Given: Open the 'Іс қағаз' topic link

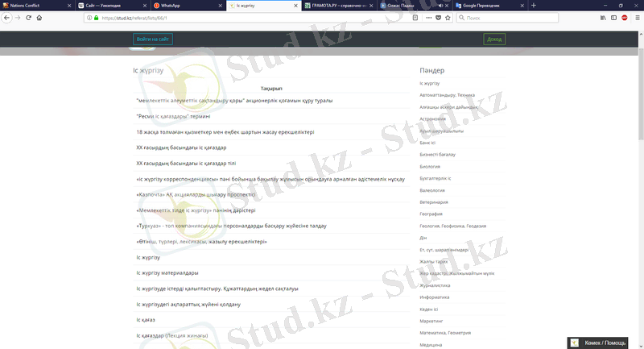Looking at the screenshot, I should pyautogui.click(x=147, y=320).
